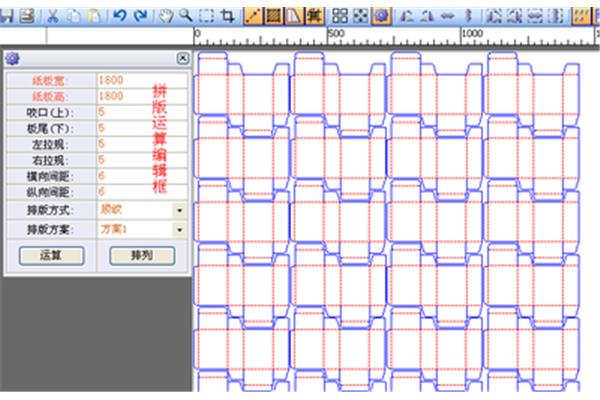Click the 500 mark on the ruler
The width and height of the screenshot is (600, 400).
[x=336, y=33]
